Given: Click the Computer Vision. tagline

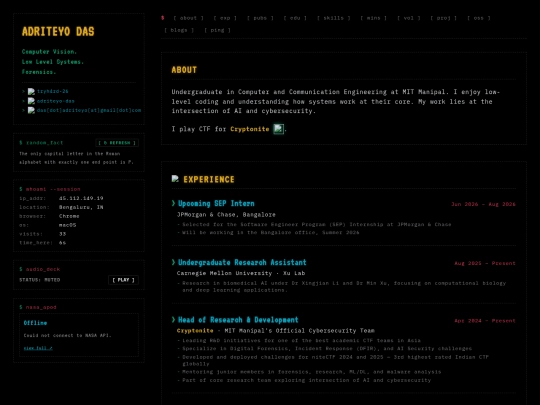Looking at the screenshot, I should click(49, 52).
